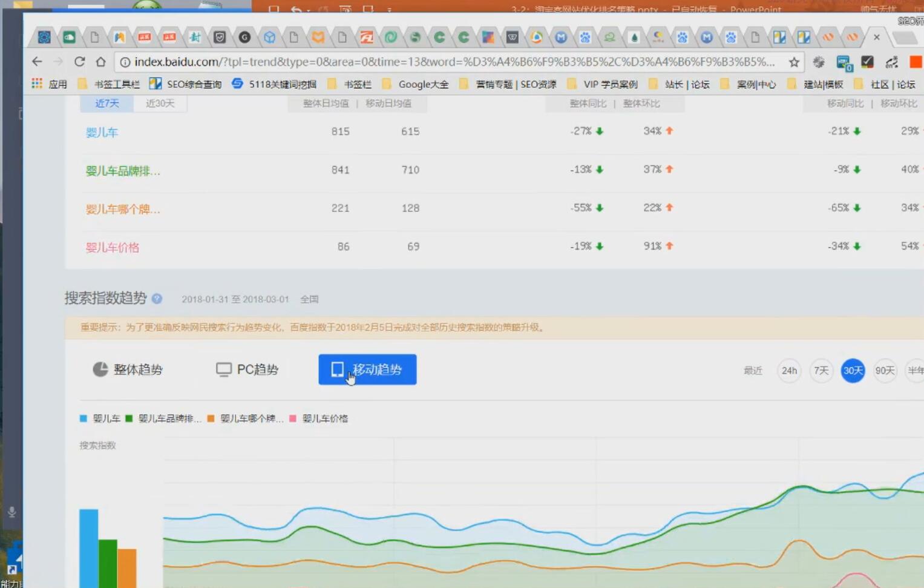Toggle the pink 婴儿车价格 legend swatch
924x588 pixels.
(293, 418)
